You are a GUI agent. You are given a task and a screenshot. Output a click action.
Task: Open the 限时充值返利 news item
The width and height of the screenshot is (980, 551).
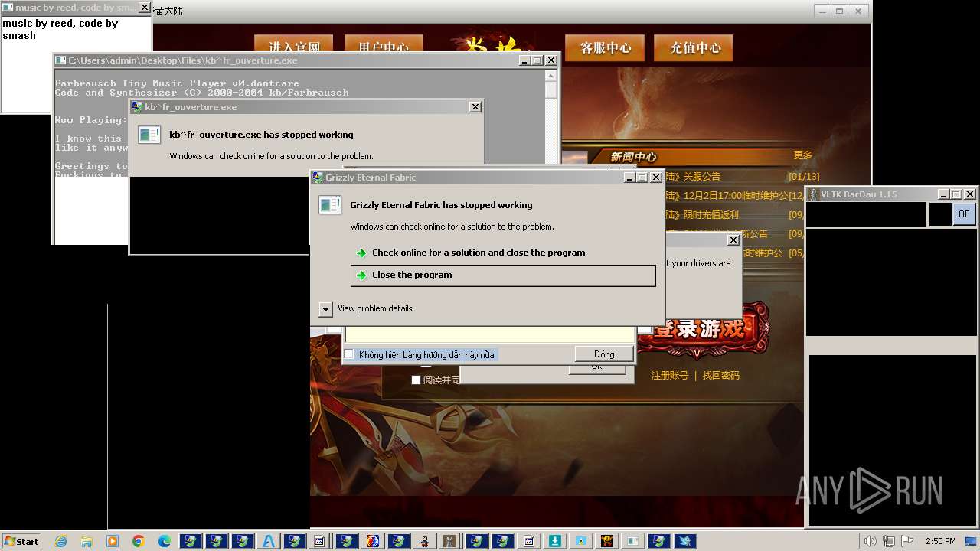pos(711,215)
